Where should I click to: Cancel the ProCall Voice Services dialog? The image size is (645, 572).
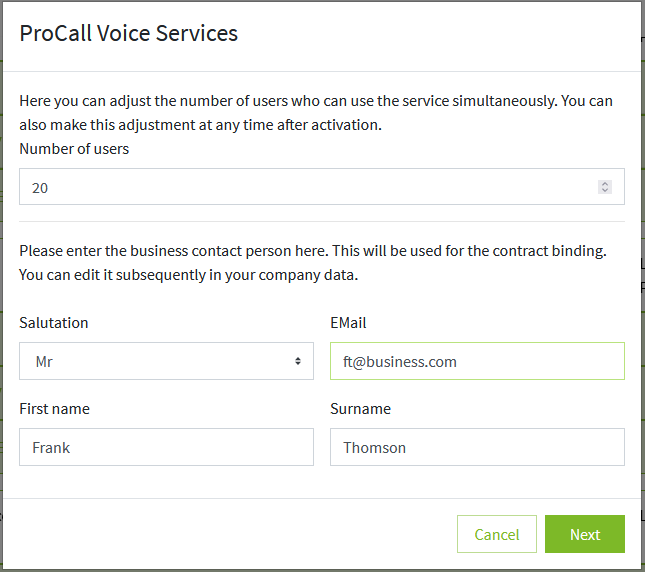click(497, 534)
